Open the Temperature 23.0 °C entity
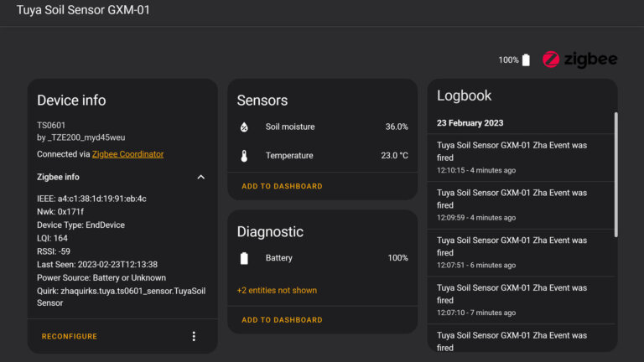The width and height of the screenshot is (644, 362). 323,156
